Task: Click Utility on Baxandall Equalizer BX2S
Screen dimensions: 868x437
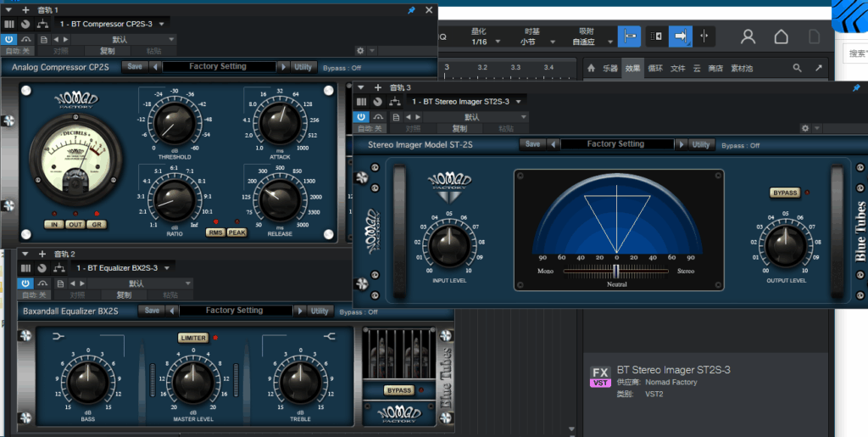Action: [x=320, y=311]
